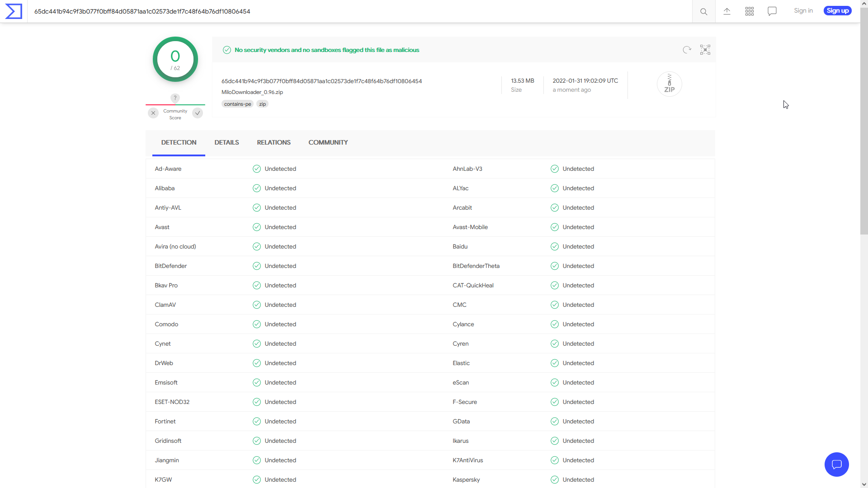
Task: Click Avast undetected check icon
Action: (257, 227)
